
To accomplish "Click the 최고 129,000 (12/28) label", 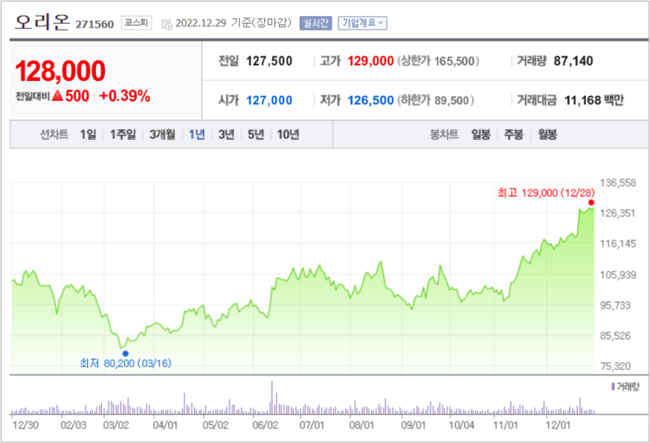I will pyautogui.click(x=546, y=193).
